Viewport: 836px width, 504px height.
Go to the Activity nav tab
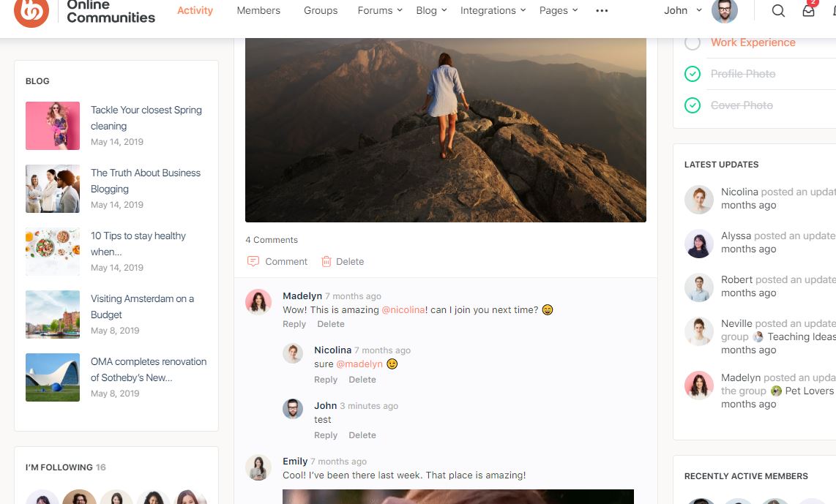pos(195,10)
